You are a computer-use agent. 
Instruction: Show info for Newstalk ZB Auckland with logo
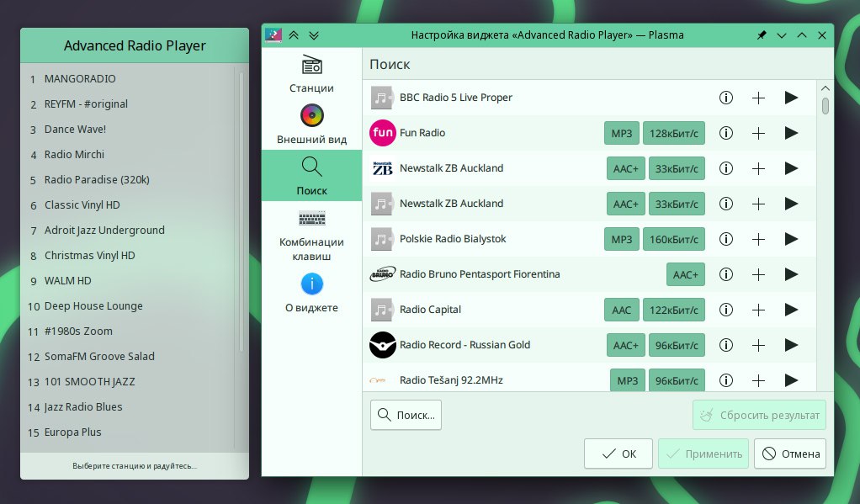click(x=726, y=168)
